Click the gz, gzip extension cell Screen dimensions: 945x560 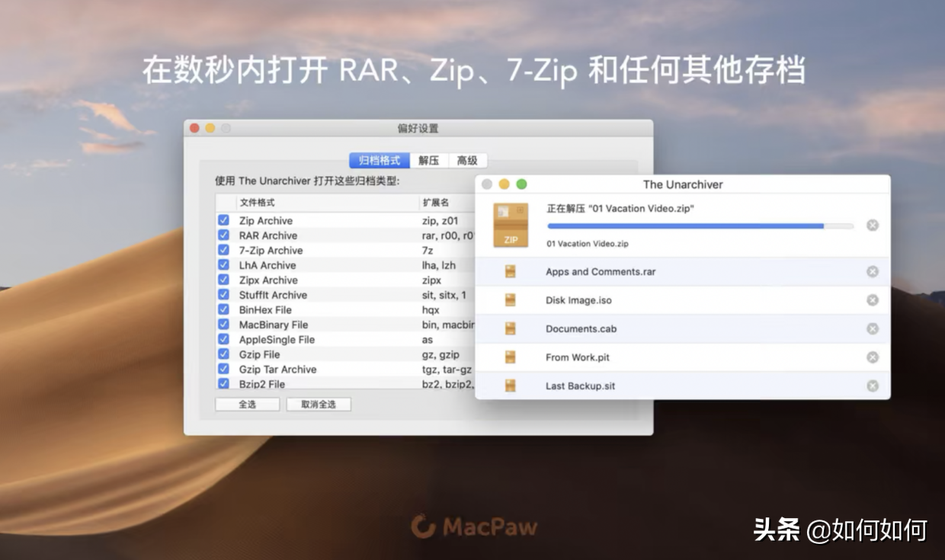tap(440, 354)
